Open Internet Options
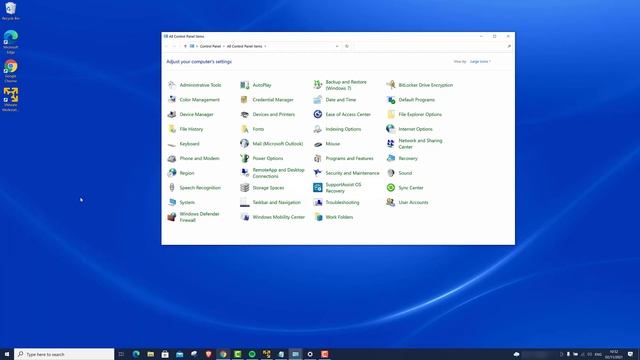This screenshot has width=640, height=360. (409, 129)
